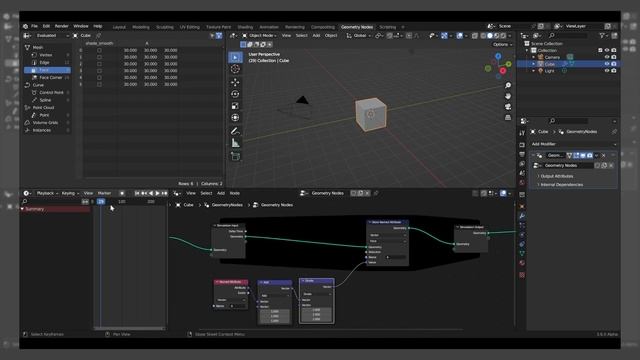Toggle camera view icon in viewport
This screenshot has height=360, width=640.
[x=508, y=107]
